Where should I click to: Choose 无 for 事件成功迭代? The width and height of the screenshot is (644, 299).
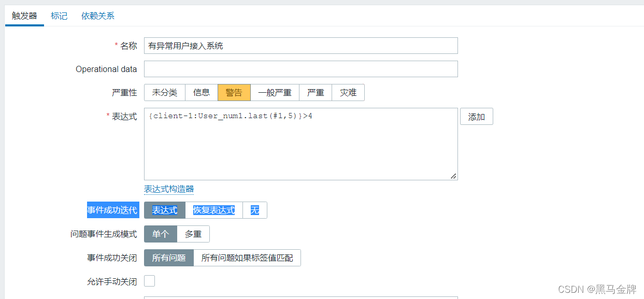click(255, 210)
